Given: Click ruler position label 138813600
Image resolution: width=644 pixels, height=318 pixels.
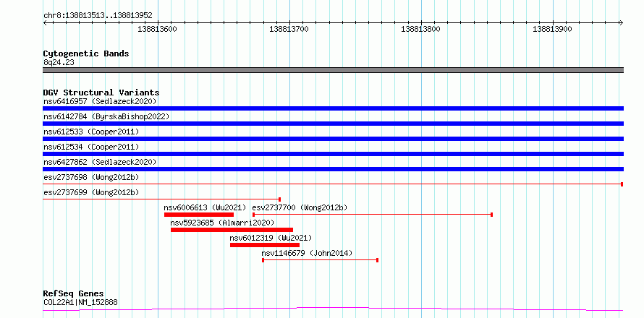Looking at the screenshot, I should 157,29.
